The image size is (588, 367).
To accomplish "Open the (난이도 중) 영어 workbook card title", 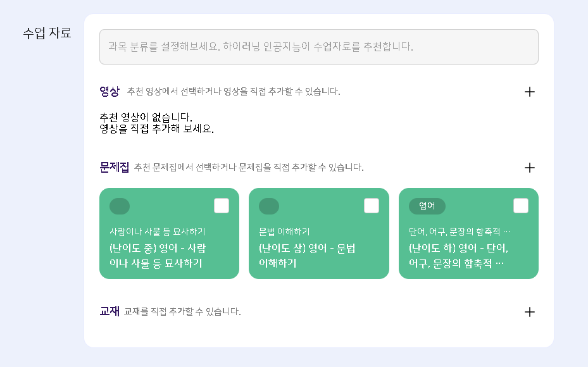I will [x=158, y=256].
